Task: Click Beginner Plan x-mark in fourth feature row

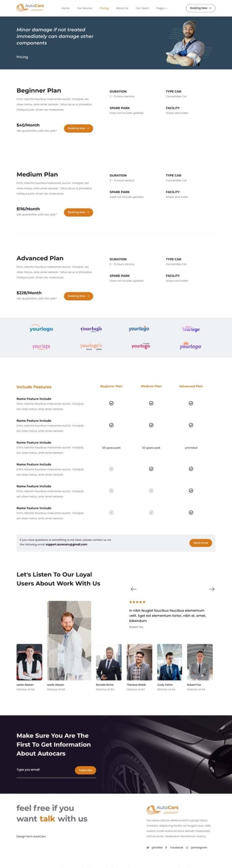Action: (111, 469)
